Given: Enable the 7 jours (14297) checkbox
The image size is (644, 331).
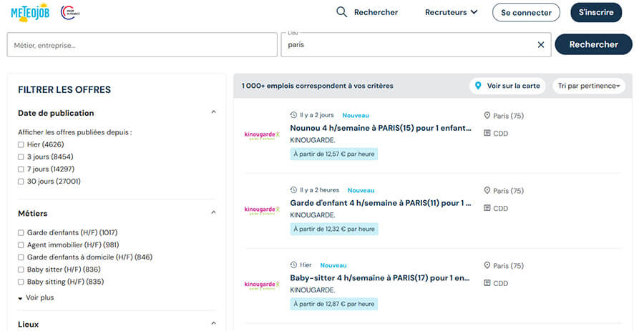Looking at the screenshot, I should tap(21, 169).
